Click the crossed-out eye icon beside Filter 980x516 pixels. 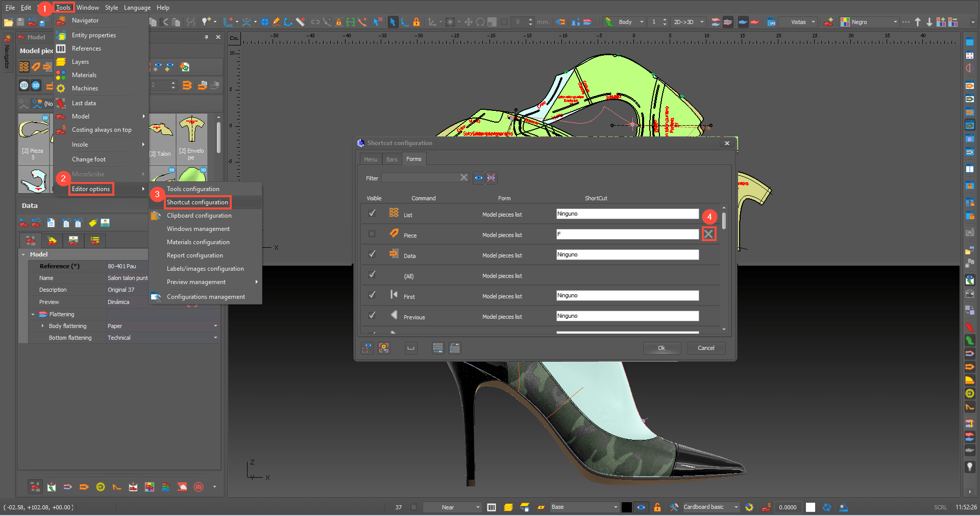coord(491,178)
